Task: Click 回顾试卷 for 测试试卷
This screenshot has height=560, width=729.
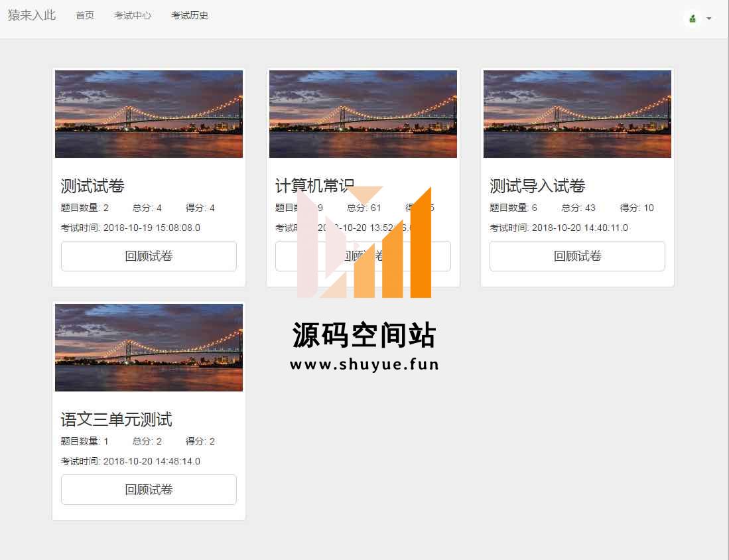Action: [149, 256]
